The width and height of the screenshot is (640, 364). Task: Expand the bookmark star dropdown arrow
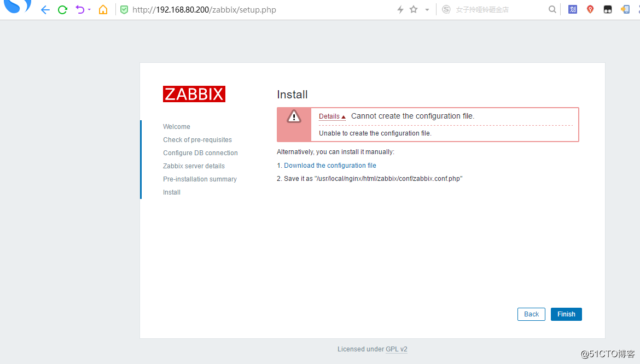click(427, 10)
